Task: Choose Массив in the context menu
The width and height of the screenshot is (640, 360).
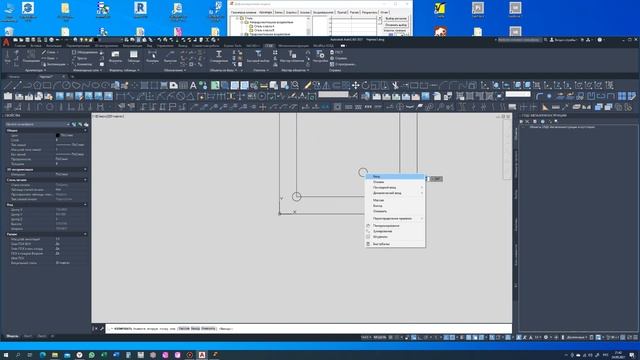Action: pos(395,200)
